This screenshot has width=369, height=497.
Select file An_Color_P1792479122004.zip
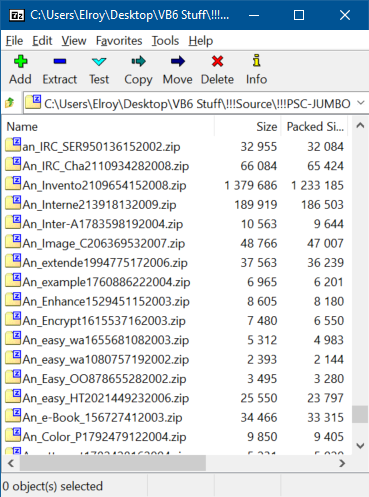click(x=104, y=437)
